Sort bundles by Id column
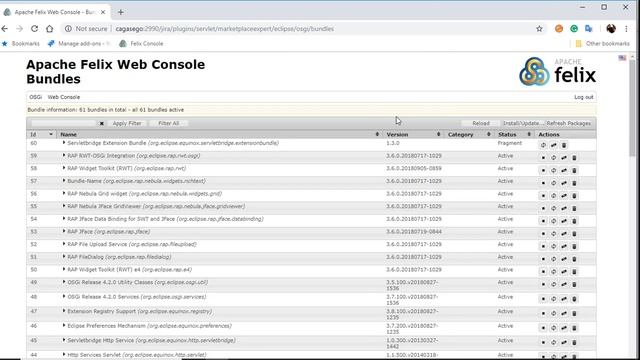640x360 pixels. [x=41, y=134]
